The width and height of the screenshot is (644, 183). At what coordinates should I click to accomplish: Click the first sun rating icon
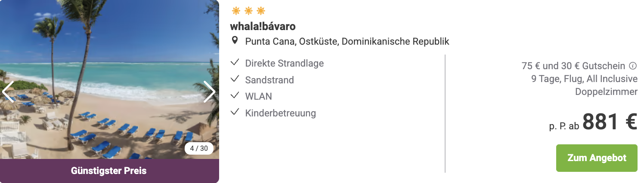coord(236,11)
